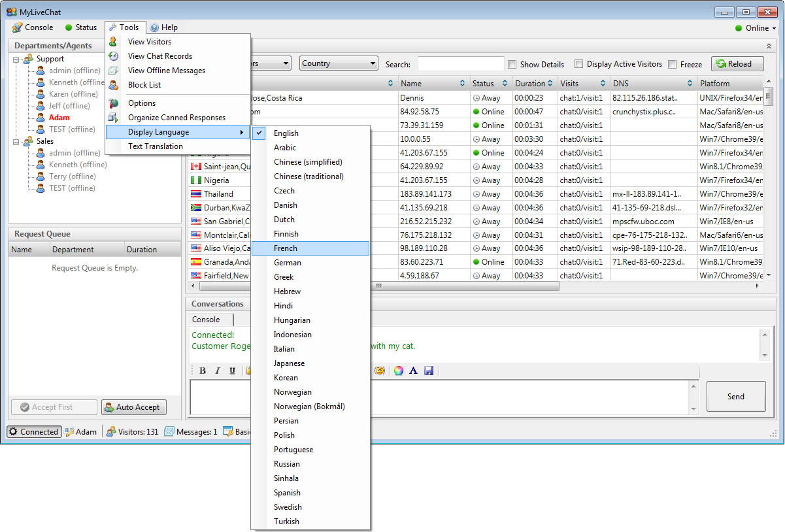Click the font style 'A' icon

tap(413, 371)
